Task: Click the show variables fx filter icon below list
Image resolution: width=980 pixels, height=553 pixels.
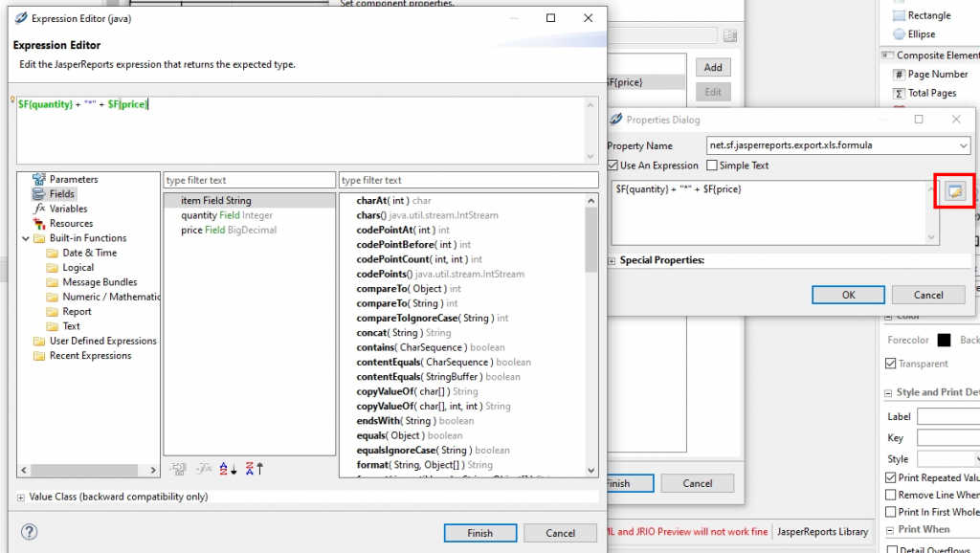Action: tap(204, 469)
